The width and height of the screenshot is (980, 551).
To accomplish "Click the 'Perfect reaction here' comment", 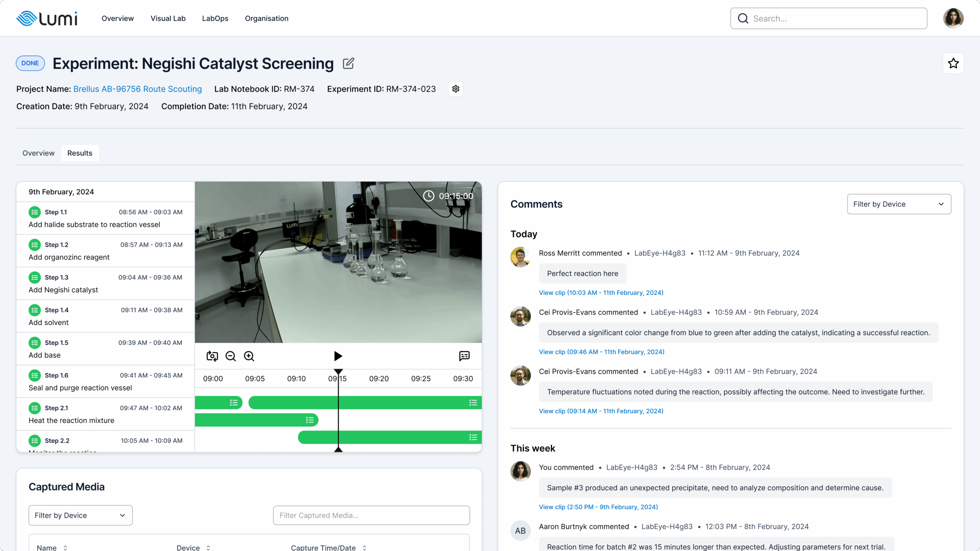I will (x=582, y=273).
